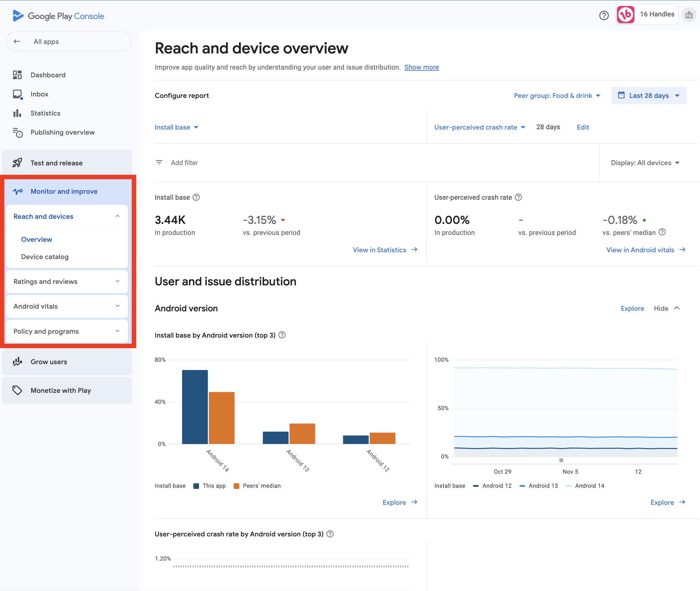Click help icon by Install base by Android version
700x591 pixels.
click(x=282, y=335)
